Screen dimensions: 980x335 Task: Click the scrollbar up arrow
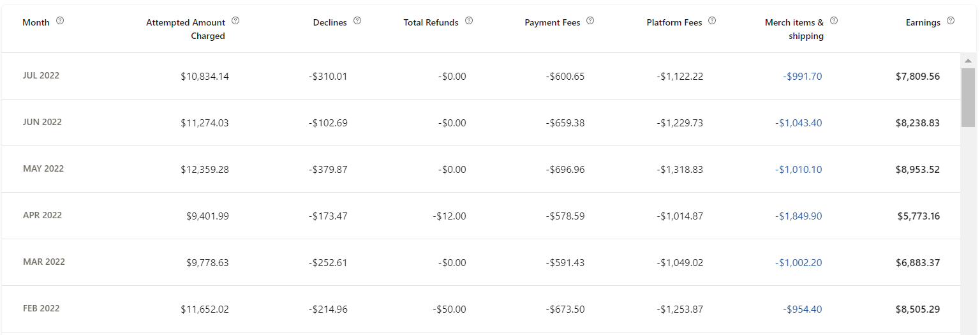tap(968, 61)
